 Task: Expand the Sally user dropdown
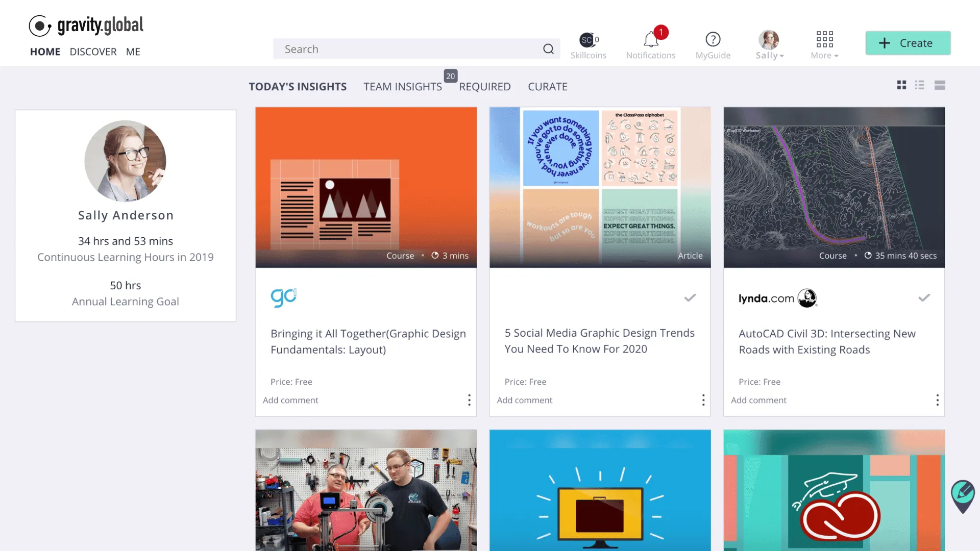pos(769,45)
